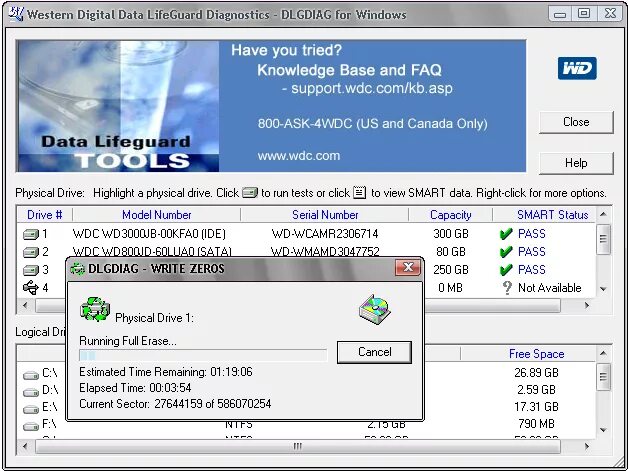
Task: Click the Close button in the main window
Action: tap(576, 122)
